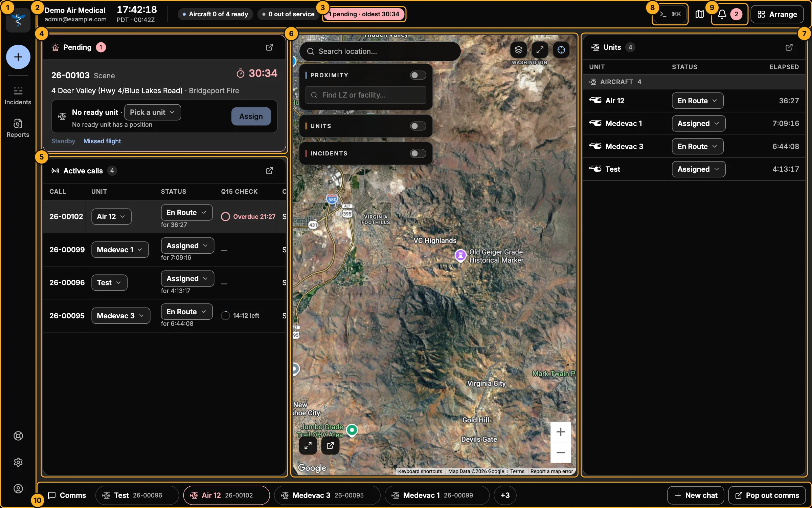This screenshot has height=508, width=812.
Task: Click Pop out comms button
Action: pos(767,495)
